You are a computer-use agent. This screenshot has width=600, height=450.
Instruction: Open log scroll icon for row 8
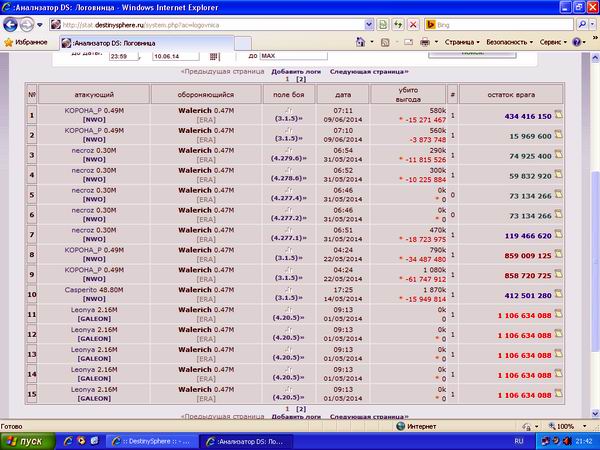(558, 253)
